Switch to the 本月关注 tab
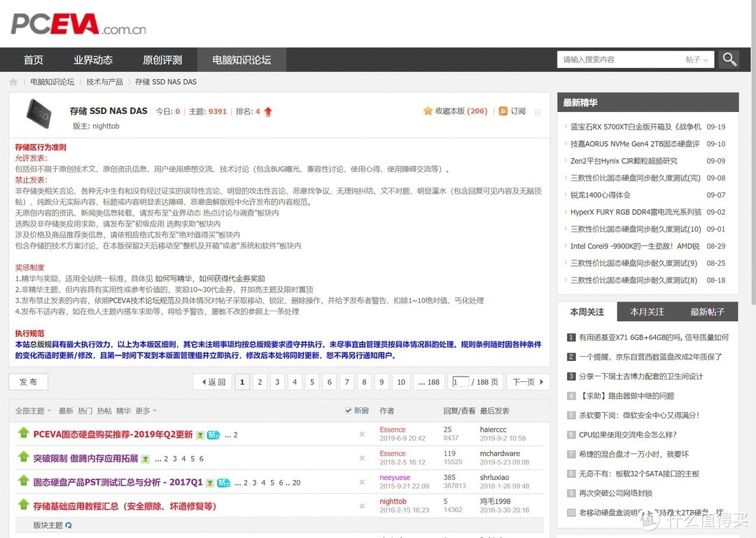The image size is (756, 538). [647, 312]
